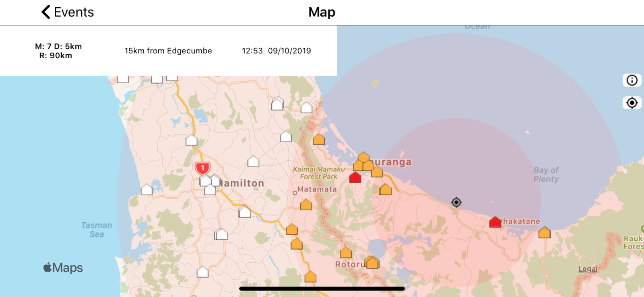Tap the '15km from Edgecumbe' location text
The image size is (644, 297).
168,51
